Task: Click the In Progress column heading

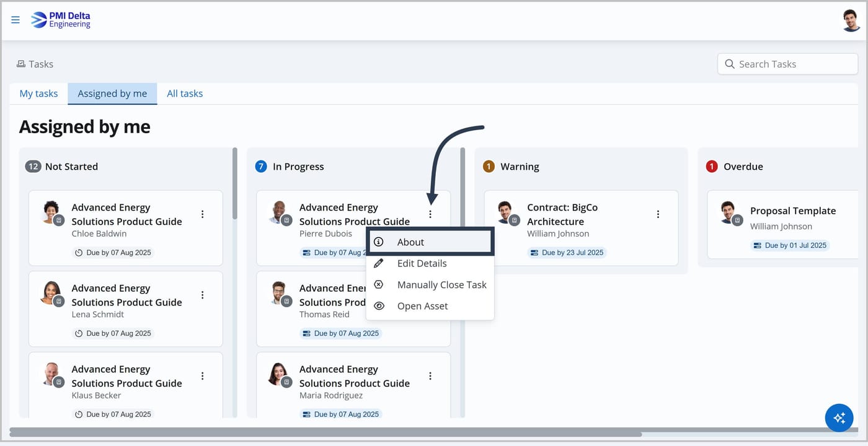Action: click(298, 166)
